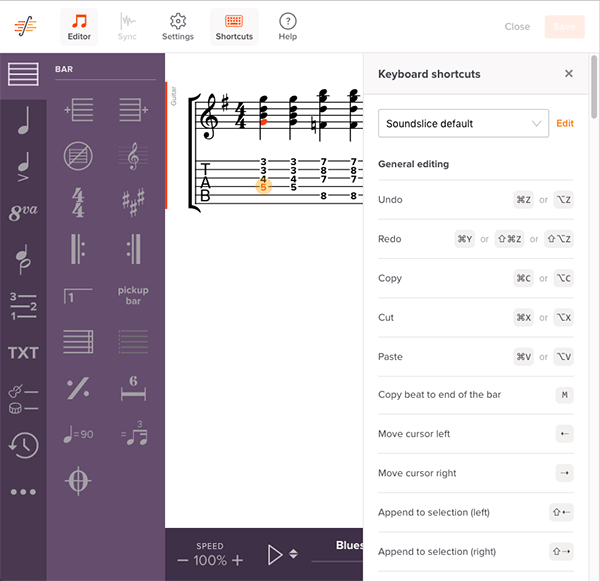Image resolution: width=600 pixels, height=581 pixels.
Task: Click Copy beat to end of the bar
Action: tap(476, 395)
